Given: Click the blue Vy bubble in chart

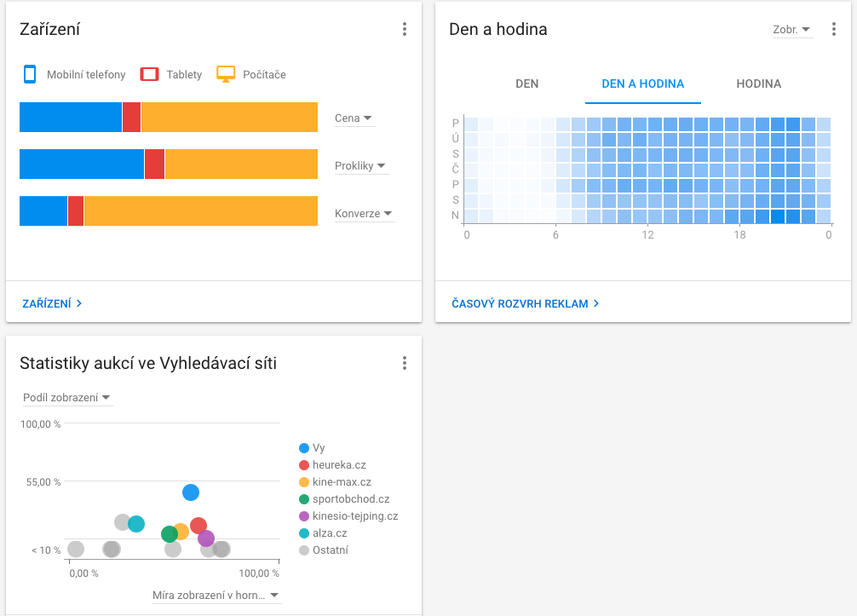Looking at the screenshot, I should [191, 492].
